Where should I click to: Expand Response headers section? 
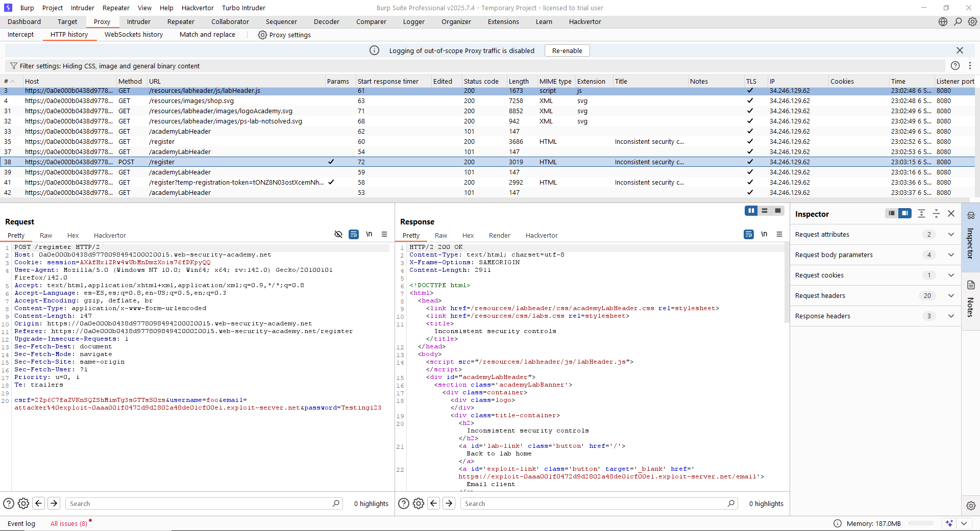coord(951,316)
